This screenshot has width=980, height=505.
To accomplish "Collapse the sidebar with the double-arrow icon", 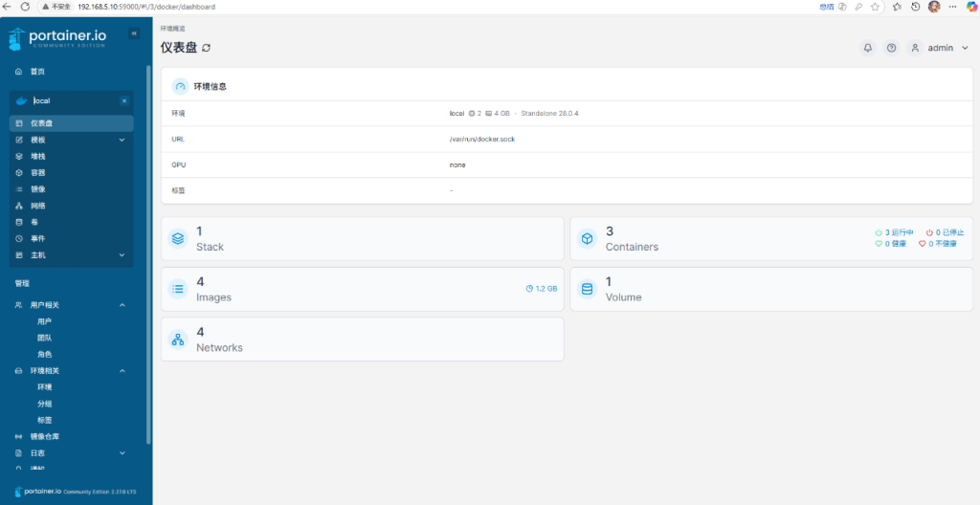I will (x=134, y=34).
